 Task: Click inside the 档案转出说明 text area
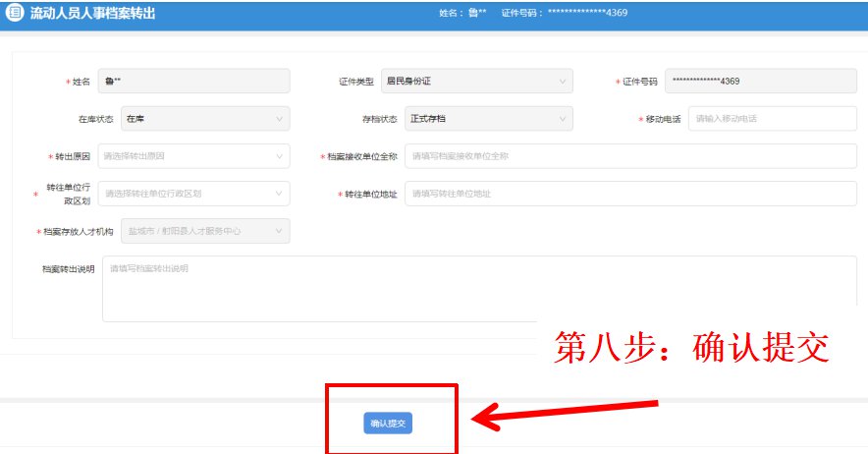point(479,288)
